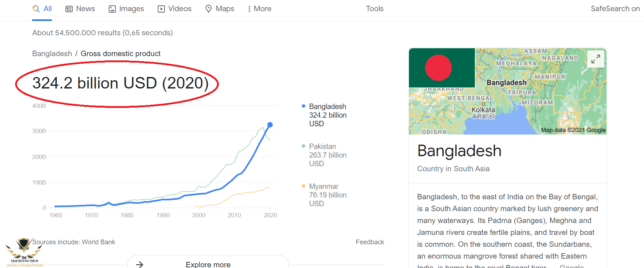Click the Bangladesh flag image

point(442,68)
